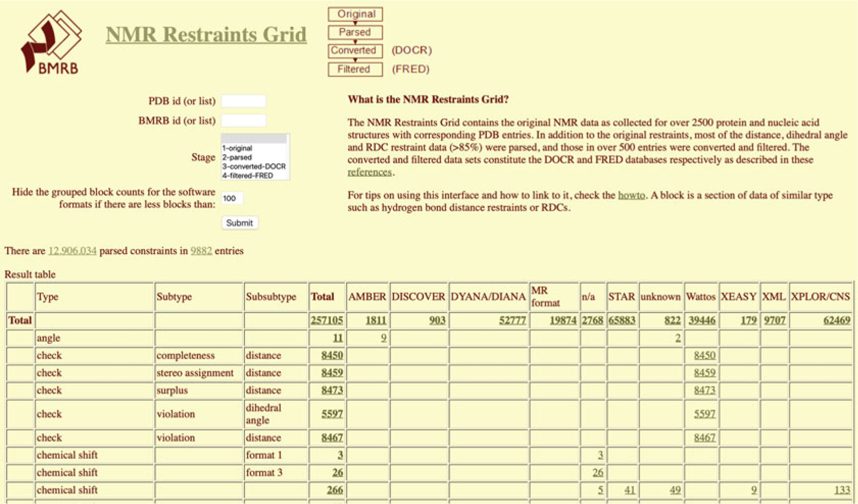Open the n/a total 2768 link
Image resolution: width=858 pixels, height=504 pixels.
(592, 320)
